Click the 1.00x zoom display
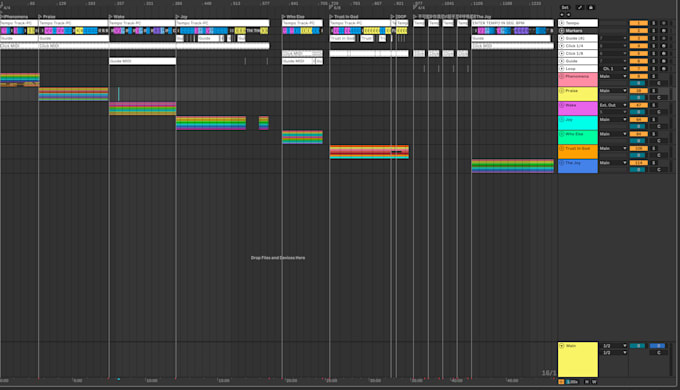Image resolution: width=680 pixels, height=390 pixels. [x=572, y=382]
